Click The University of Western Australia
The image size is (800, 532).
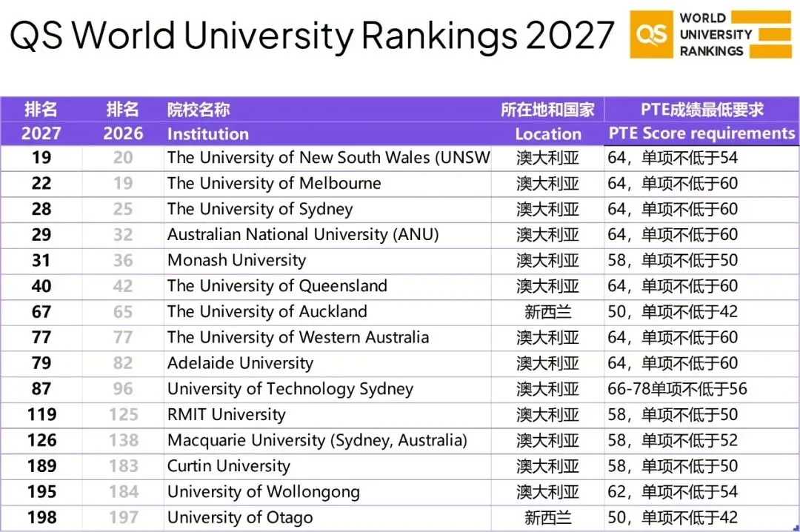tap(298, 337)
